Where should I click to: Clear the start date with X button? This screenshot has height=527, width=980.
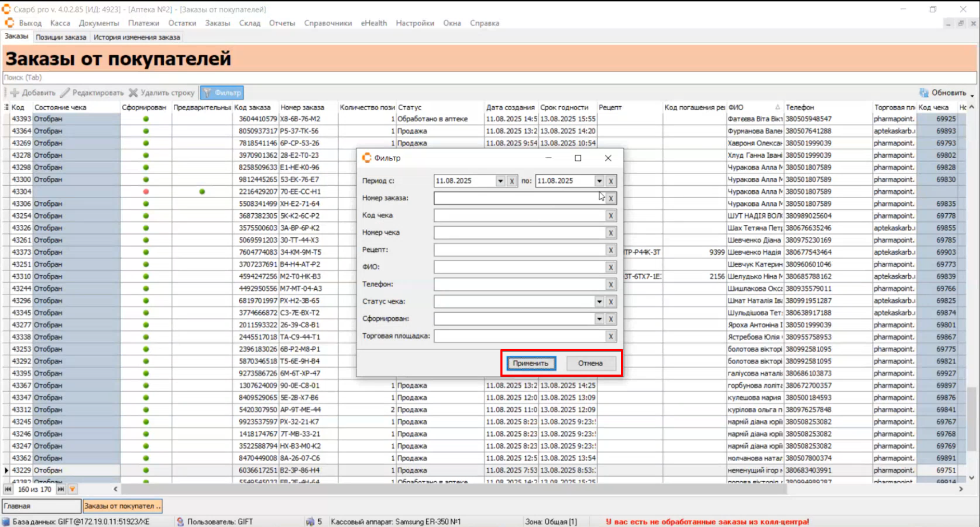tap(512, 181)
